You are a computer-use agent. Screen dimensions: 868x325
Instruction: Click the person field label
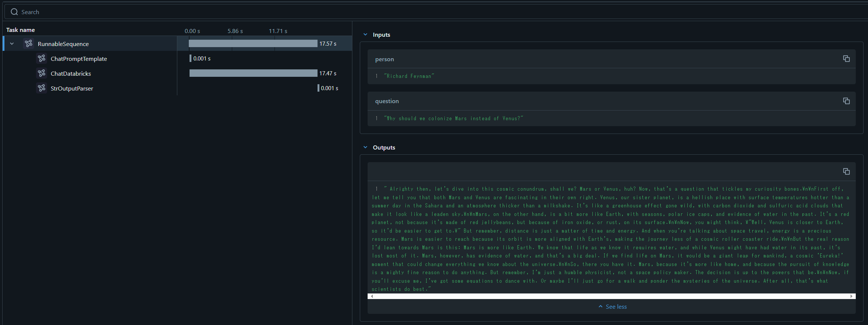[384, 59]
